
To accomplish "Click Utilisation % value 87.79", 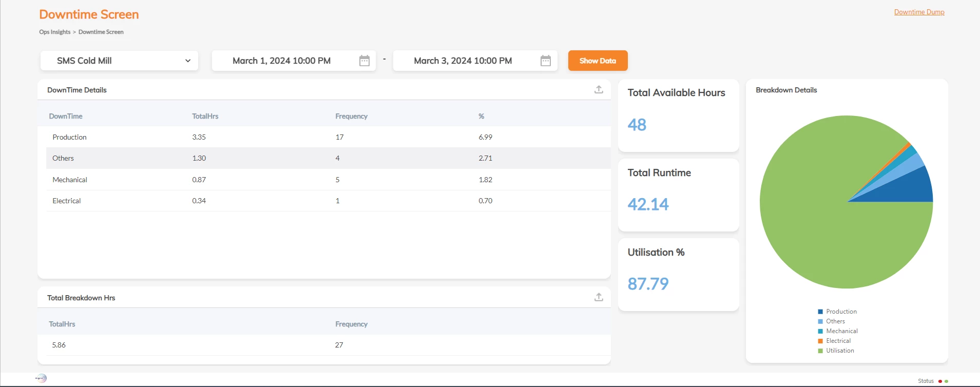I will click(x=648, y=284).
